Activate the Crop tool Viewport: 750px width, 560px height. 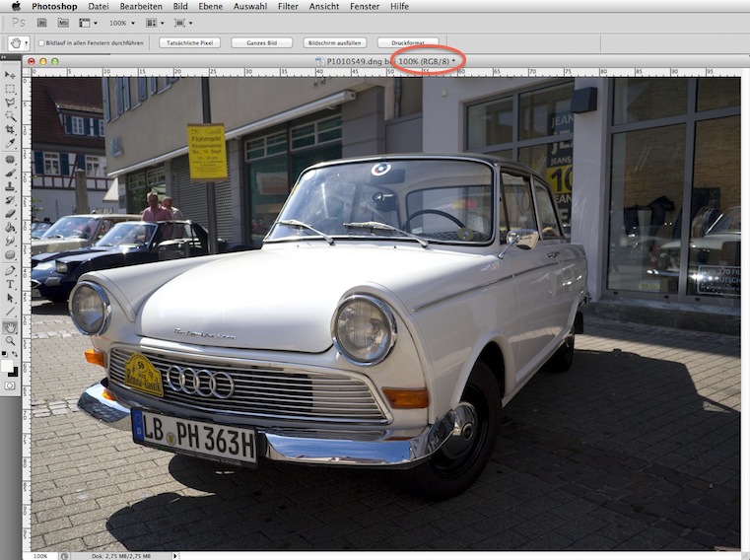(x=10, y=129)
